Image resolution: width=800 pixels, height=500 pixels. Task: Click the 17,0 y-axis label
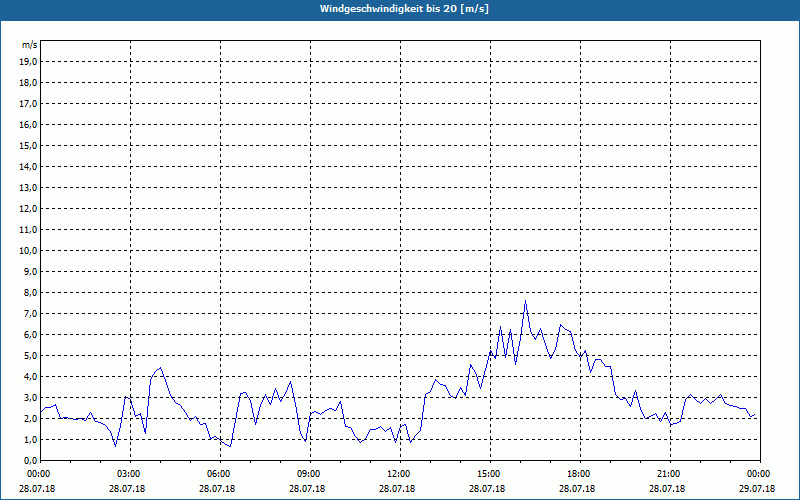(x=29, y=104)
